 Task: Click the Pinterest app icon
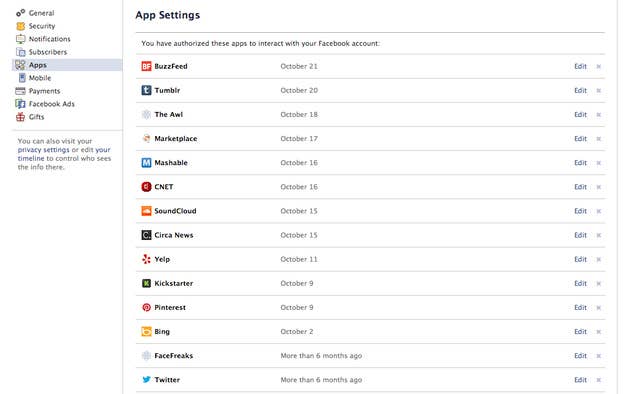pyautogui.click(x=146, y=307)
